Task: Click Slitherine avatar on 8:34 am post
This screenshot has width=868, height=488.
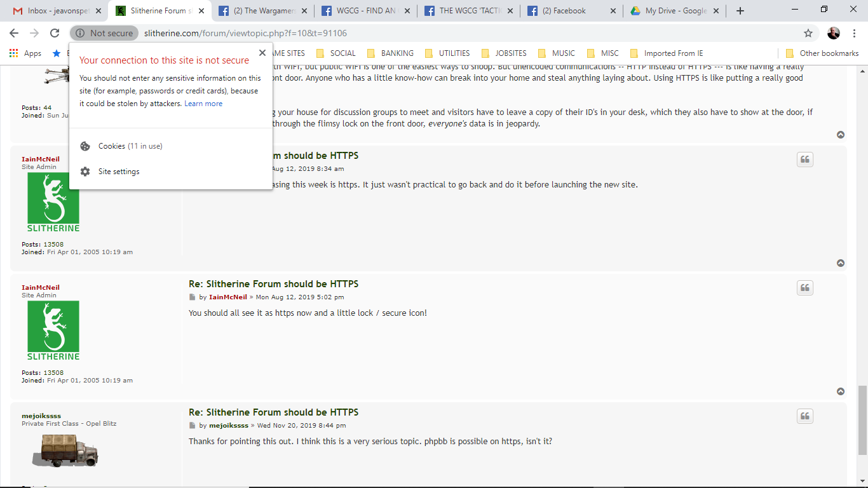Action: (53, 203)
